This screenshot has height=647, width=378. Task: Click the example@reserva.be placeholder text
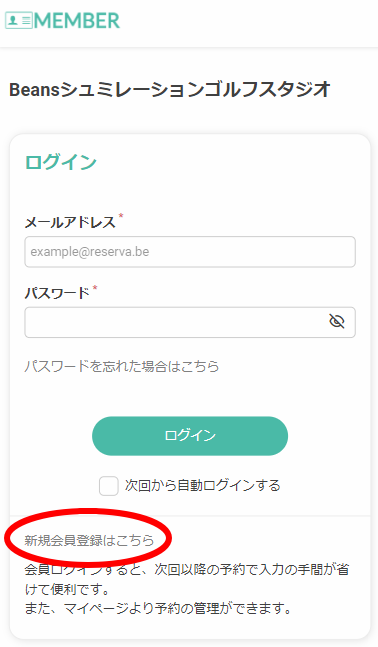(x=90, y=252)
